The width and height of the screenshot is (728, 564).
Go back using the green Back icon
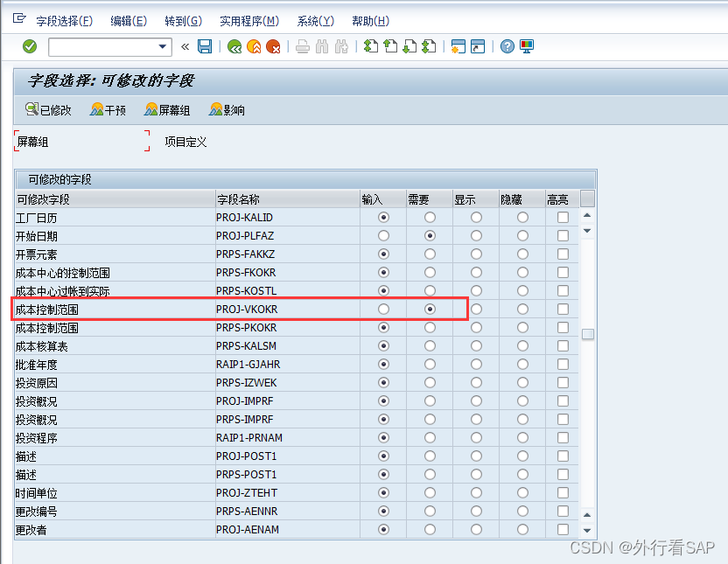(234, 46)
